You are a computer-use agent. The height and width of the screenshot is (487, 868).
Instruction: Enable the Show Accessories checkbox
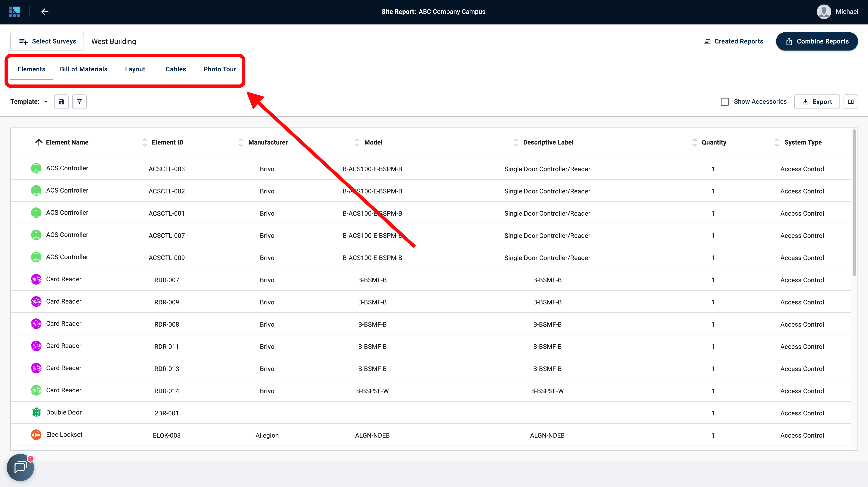[724, 102]
